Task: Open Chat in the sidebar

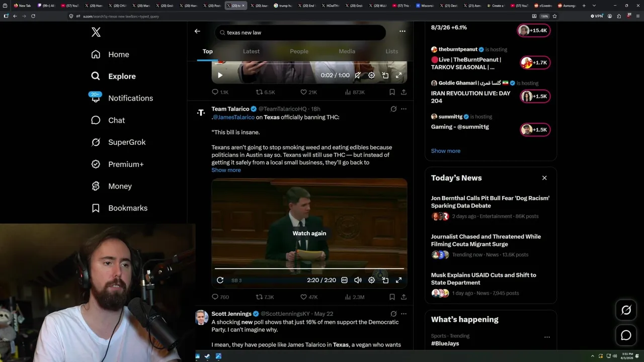Action: point(108,120)
